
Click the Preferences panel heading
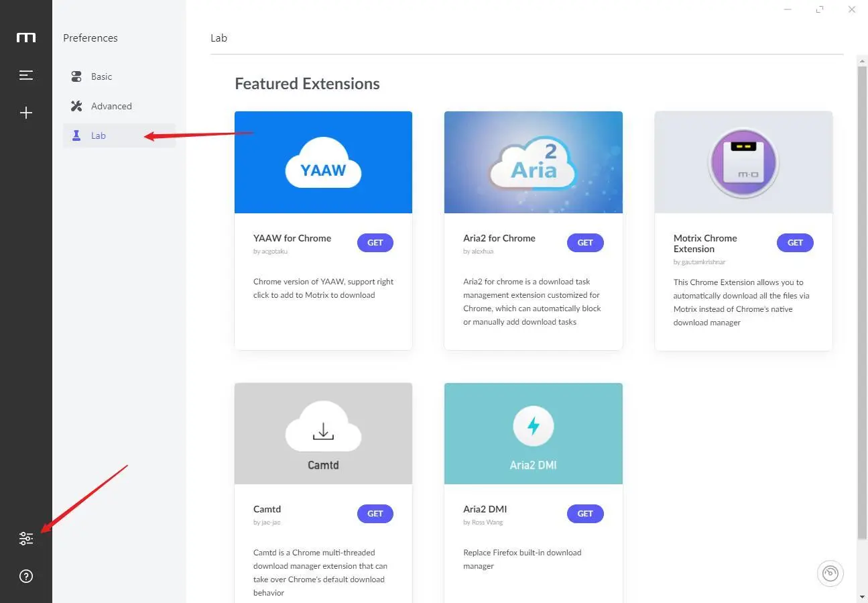tap(90, 38)
